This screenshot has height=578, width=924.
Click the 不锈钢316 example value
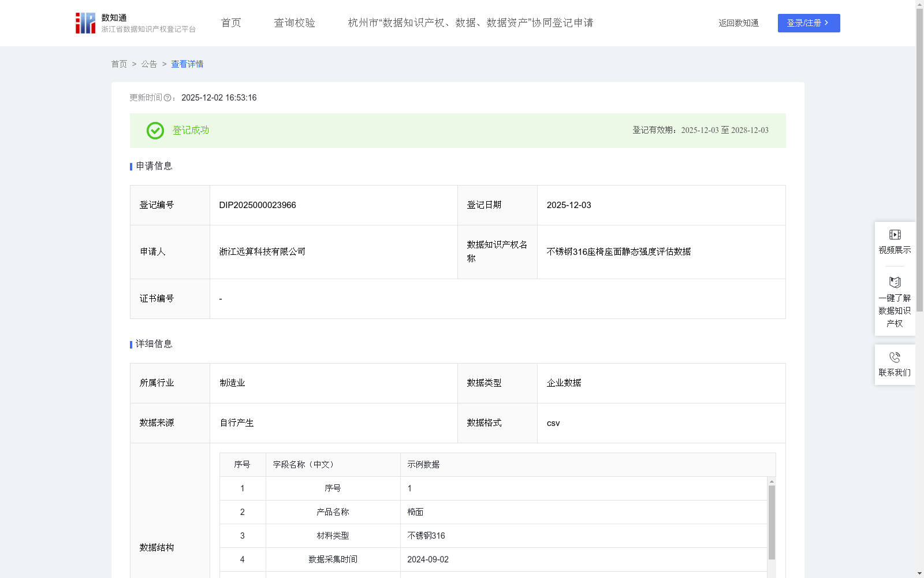[426, 536]
